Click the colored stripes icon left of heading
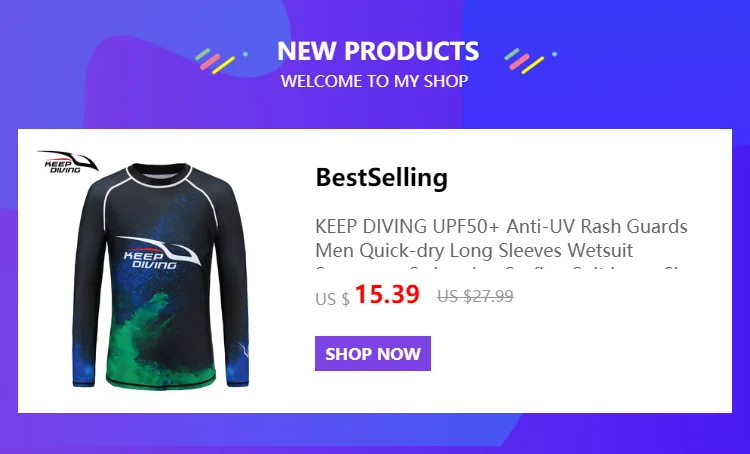This screenshot has width=750, height=454. tap(215, 61)
